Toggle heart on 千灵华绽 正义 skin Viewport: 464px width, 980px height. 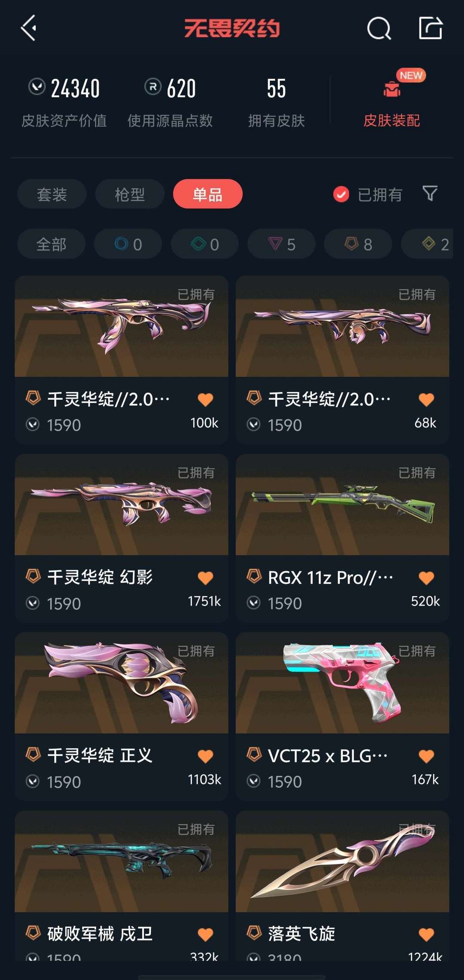(205, 756)
